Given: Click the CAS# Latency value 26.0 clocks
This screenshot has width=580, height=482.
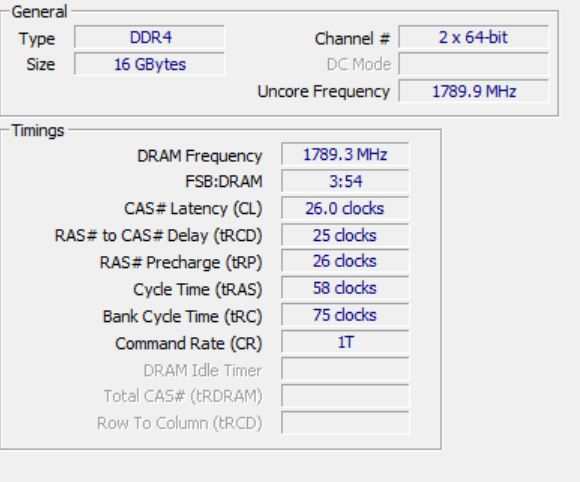Looking at the screenshot, I should (345, 208).
